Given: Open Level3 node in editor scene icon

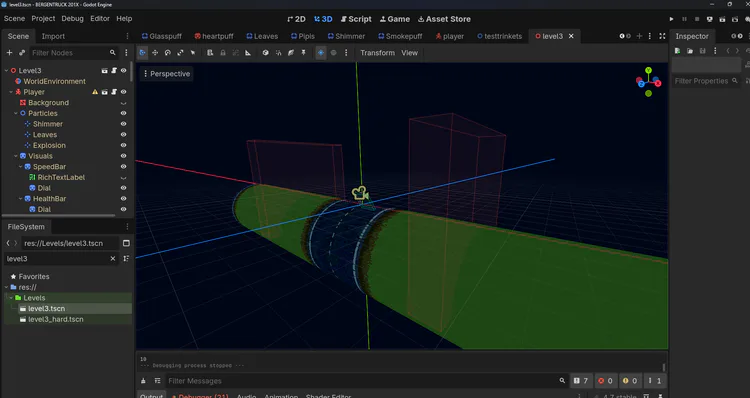Looking at the screenshot, I should pyautogui.click(x=104, y=70).
